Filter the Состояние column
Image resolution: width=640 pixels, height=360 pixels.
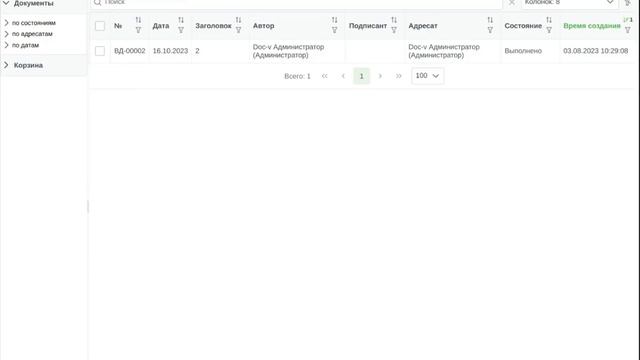coord(549,30)
